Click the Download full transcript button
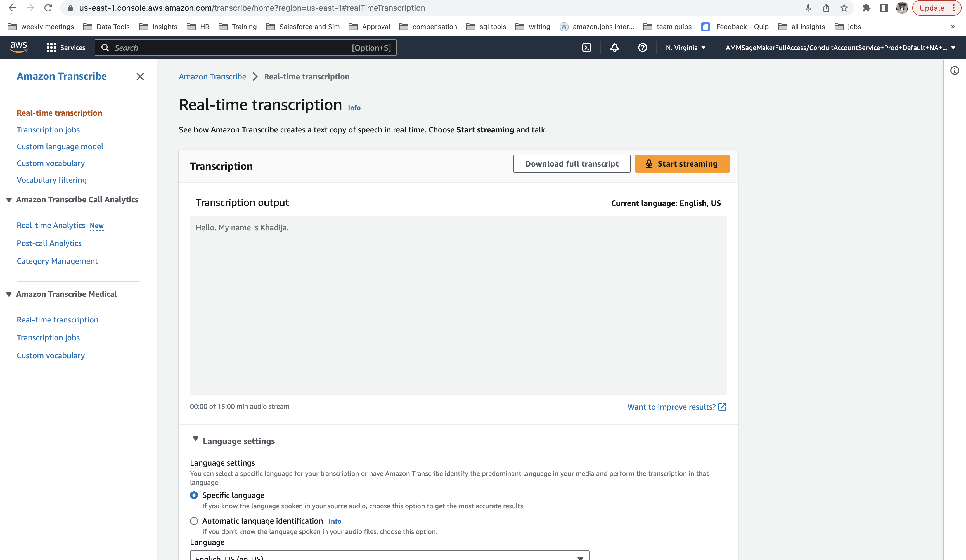Viewport: 966px width, 560px height. click(572, 164)
